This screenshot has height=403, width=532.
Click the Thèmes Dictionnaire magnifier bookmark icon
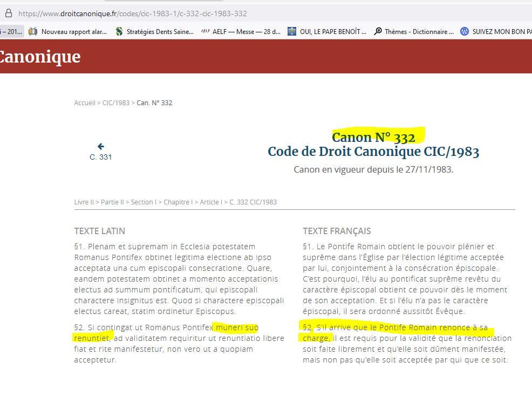(378, 32)
